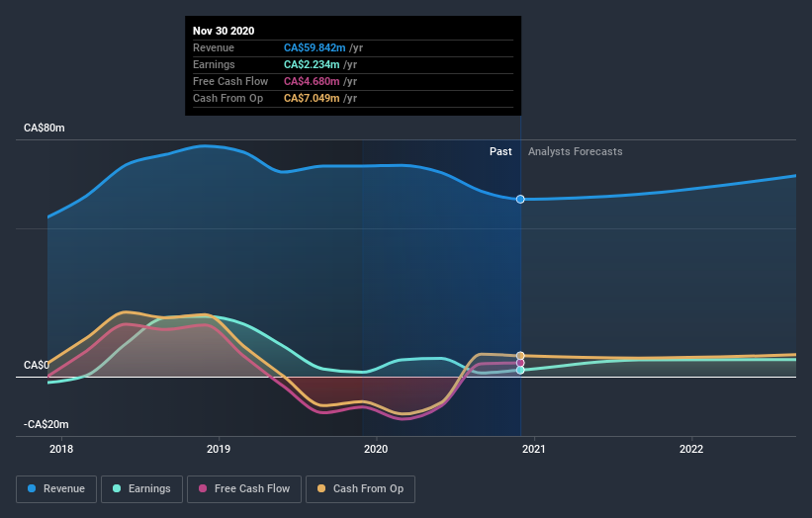The height and width of the screenshot is (518, 812).
Task: Click the CA$4.680m free cash flow value
Action: pyautogui.click(x=312, y=81)
